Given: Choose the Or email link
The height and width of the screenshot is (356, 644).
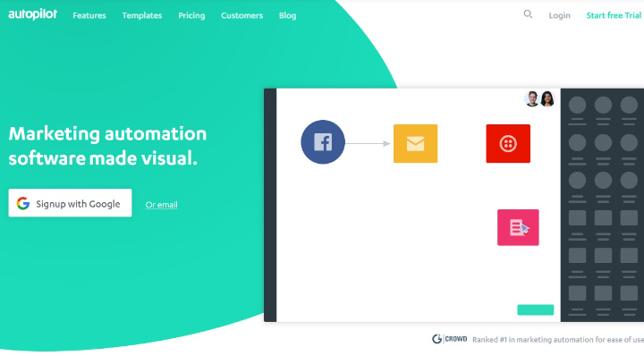Looking at the screenshot, I should click(161, 205).
